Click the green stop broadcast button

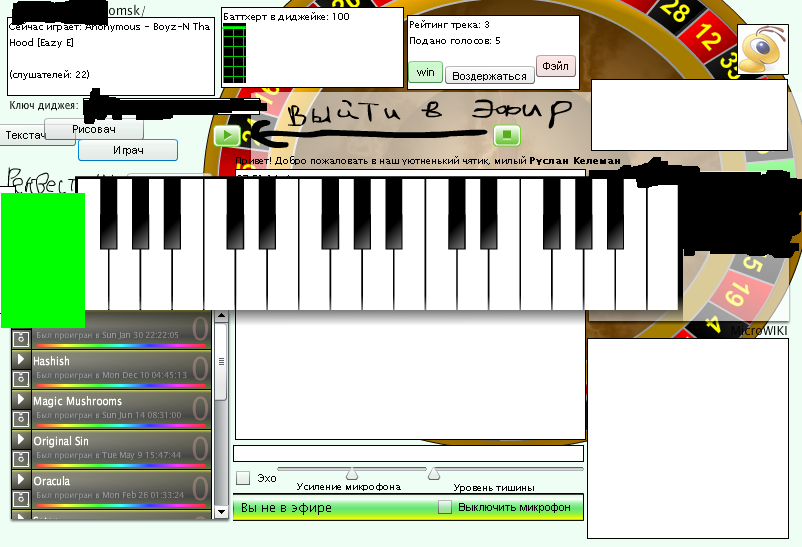pyautogui.click(x=507, y=135)
